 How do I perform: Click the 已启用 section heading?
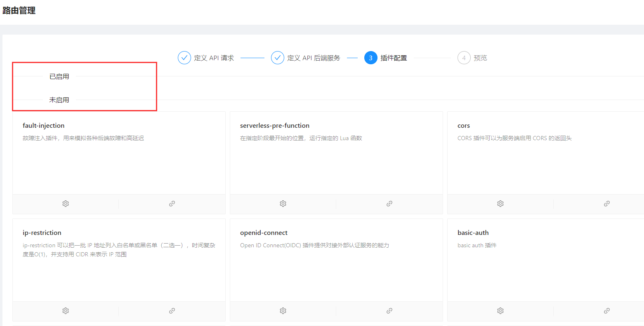click(x=59, y=77)
